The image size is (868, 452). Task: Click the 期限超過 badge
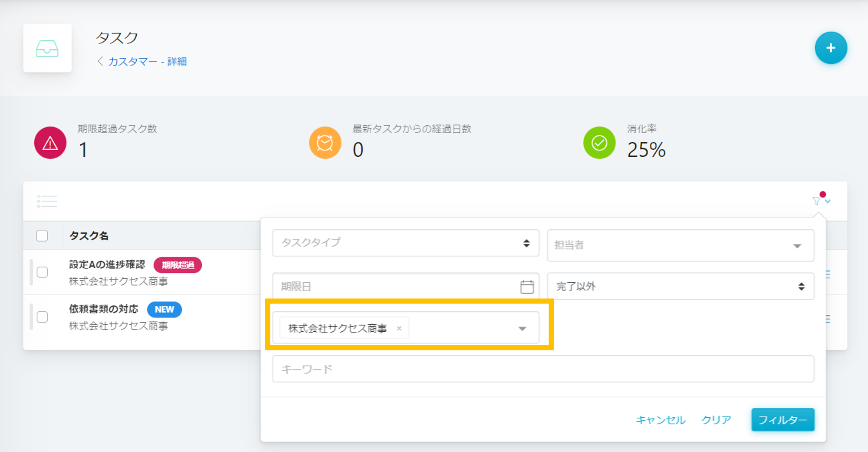[178, 265]
